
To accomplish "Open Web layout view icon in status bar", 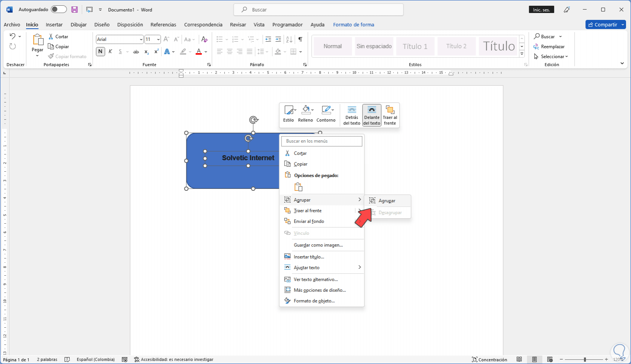I will point(550,359).
